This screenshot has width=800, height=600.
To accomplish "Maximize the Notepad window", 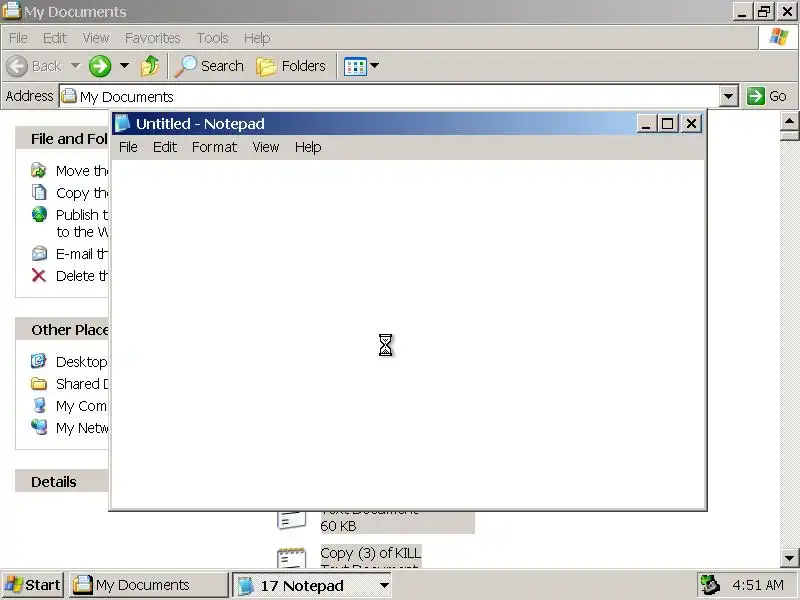I will click(667, 124).
